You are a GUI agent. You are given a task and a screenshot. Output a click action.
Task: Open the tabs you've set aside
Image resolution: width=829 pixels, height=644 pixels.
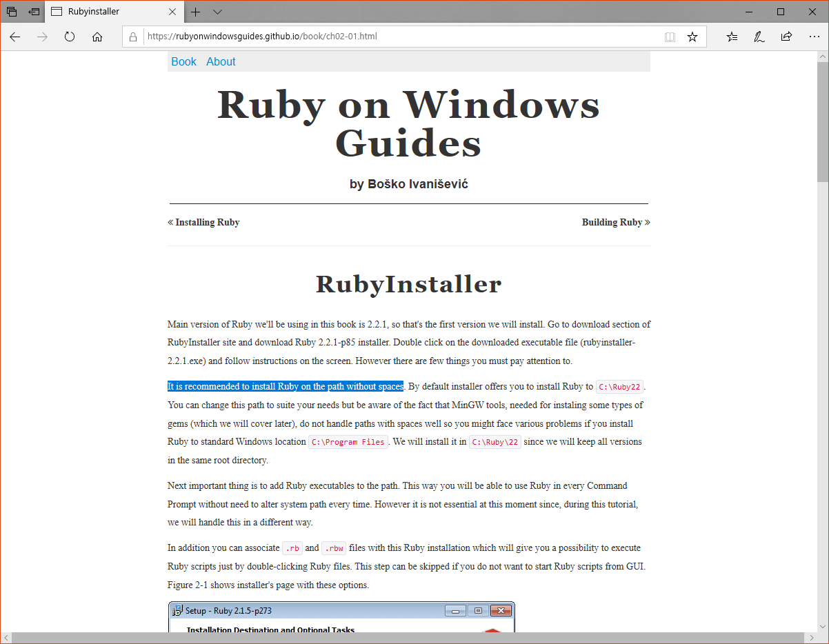pos(12,12)
